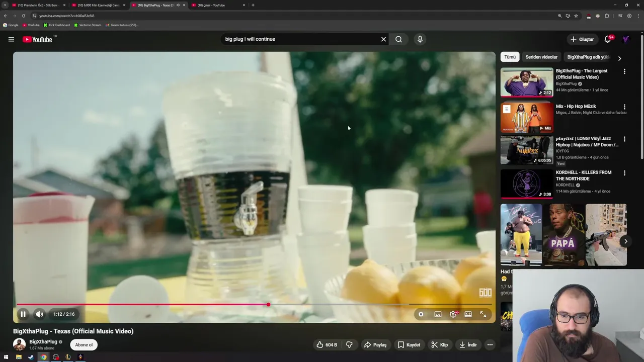
Task: Mute the video volume
Action: [x=39, y=314]
